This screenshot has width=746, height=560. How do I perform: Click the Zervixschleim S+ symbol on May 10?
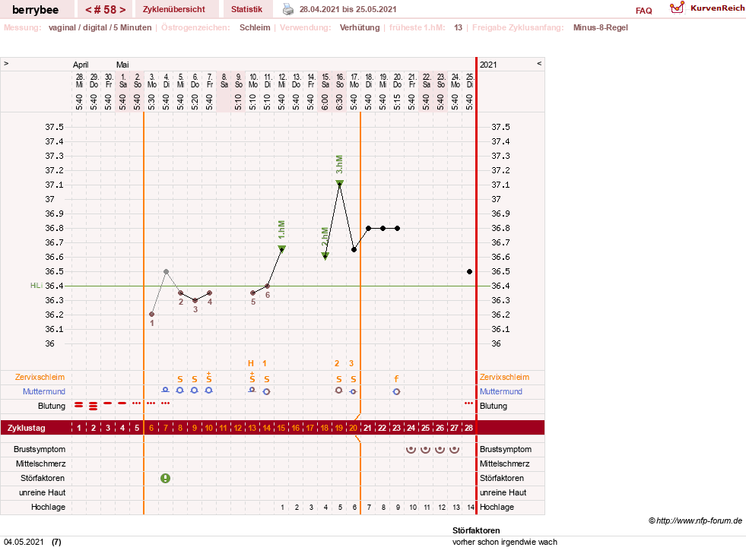pos(252,378)
